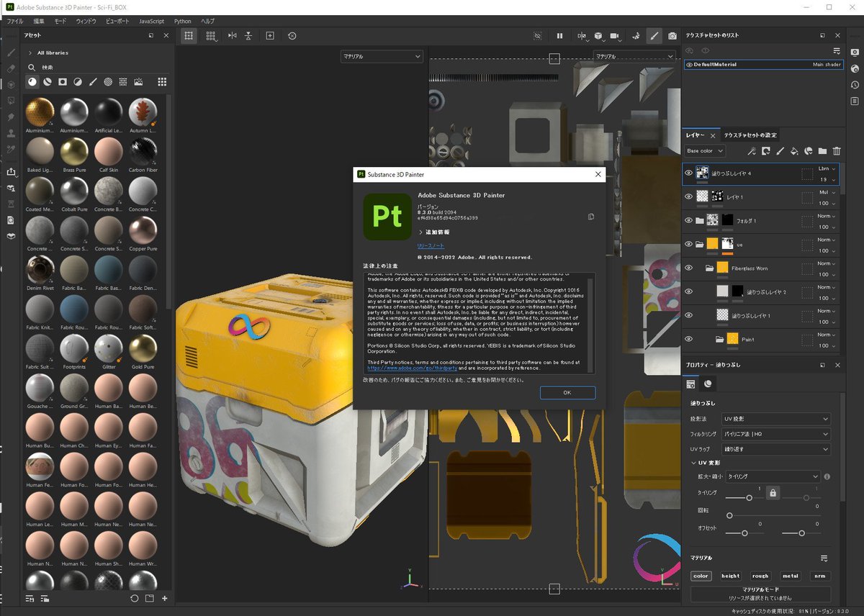Toggle visibility of フォルダ 1
Image resolution: width=864 pixels, height=616 pixels.
pos(688,220)
